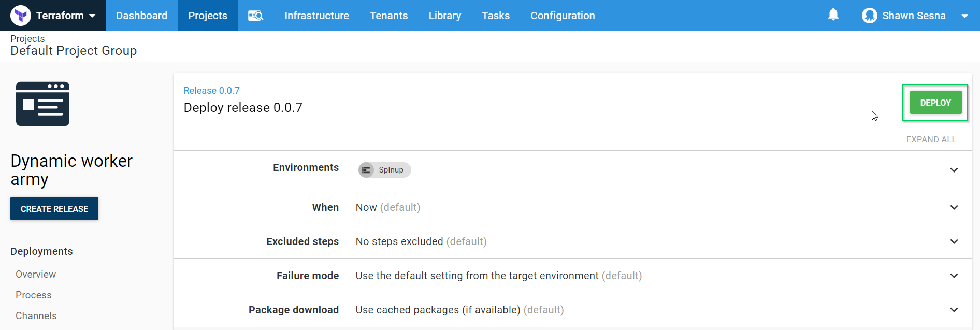Open the Shawn Sesna user menu arrow
This screenshot has height=330, width=980.
[964, 16]
